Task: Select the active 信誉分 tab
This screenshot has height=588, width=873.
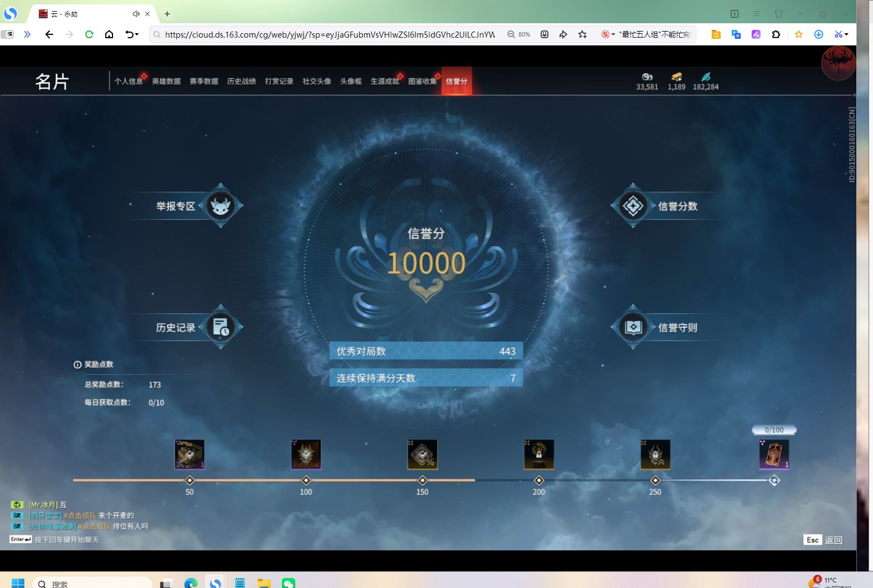Action: 456,81
